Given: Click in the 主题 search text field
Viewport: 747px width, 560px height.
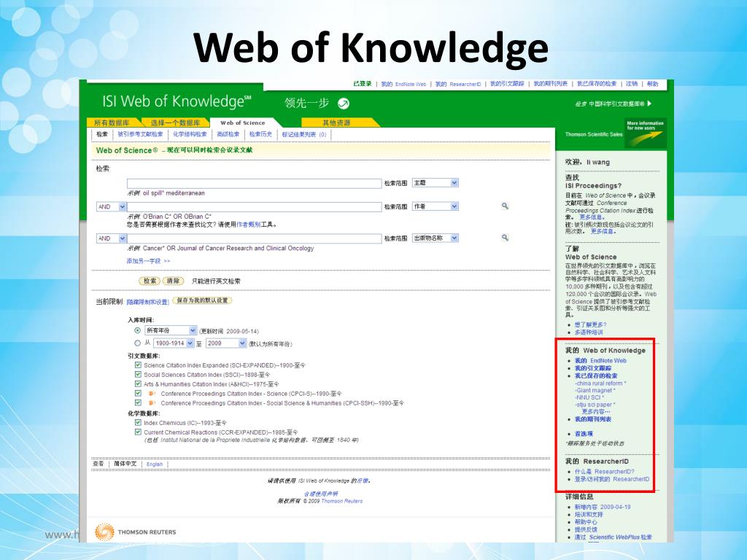Looking at the screenshot, I should coord(254,183).
